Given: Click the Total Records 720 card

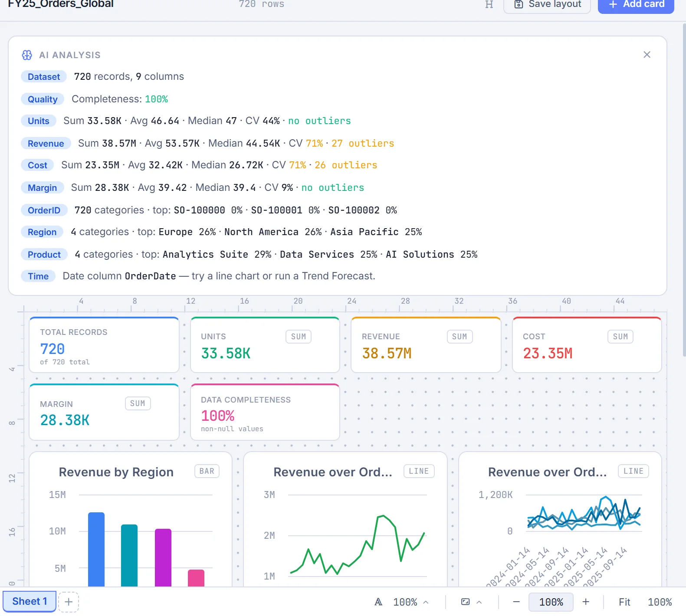Looking at the screenshot, I should pyautogui.click(x=104, y=345).
